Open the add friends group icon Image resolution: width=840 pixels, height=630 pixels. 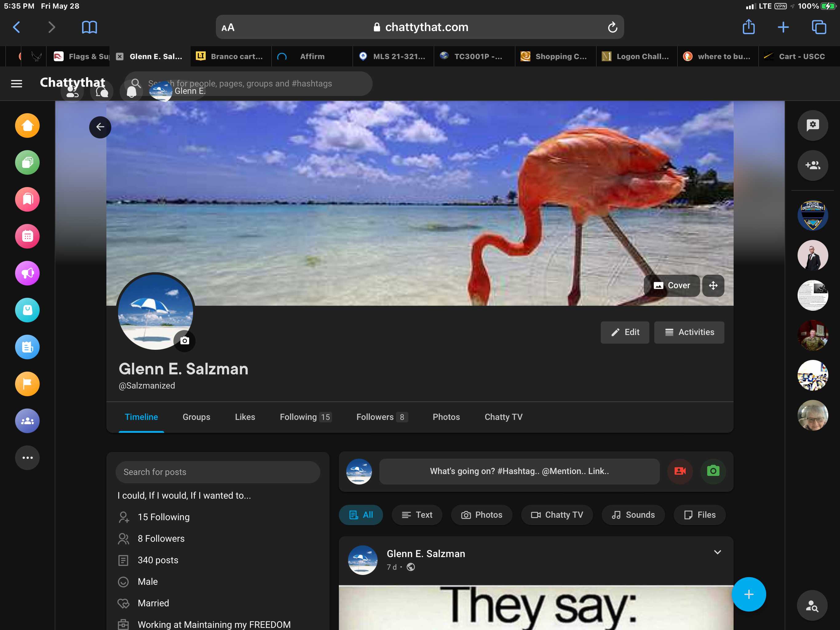tap(812, 165)
